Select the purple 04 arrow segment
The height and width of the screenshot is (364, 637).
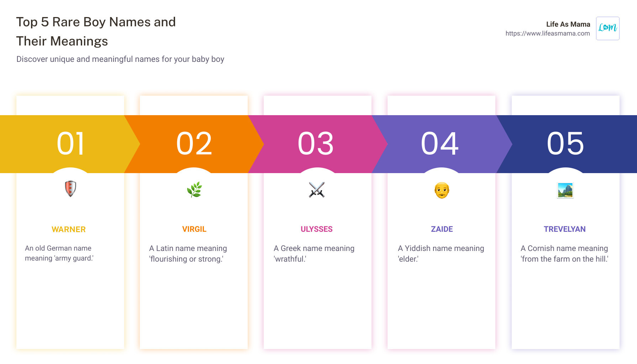[441, 144]
